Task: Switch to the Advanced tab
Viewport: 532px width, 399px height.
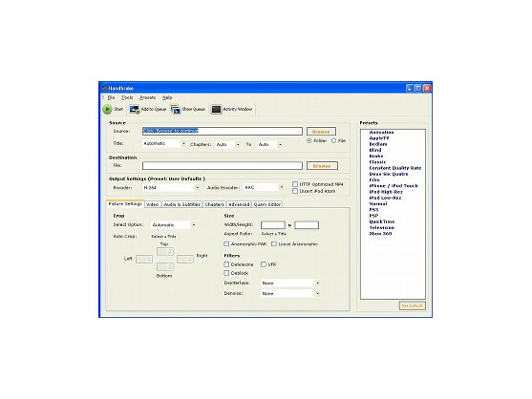Action: [239, 204]
